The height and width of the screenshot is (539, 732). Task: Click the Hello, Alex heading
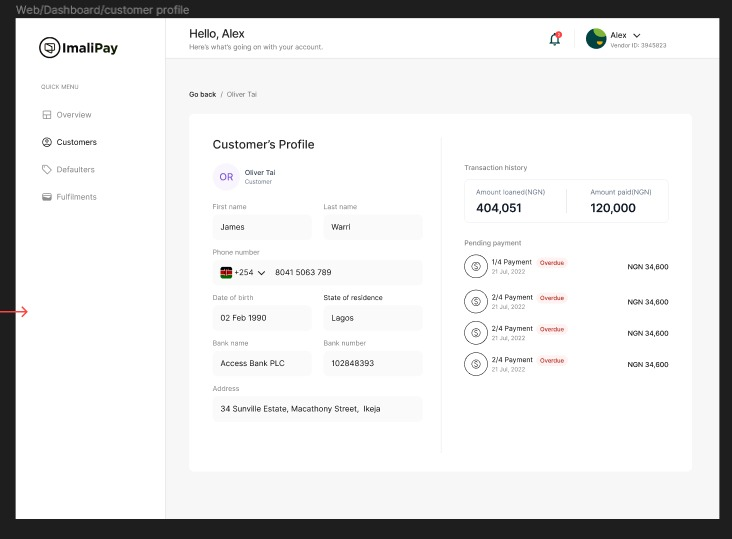[x=217, y=34]
